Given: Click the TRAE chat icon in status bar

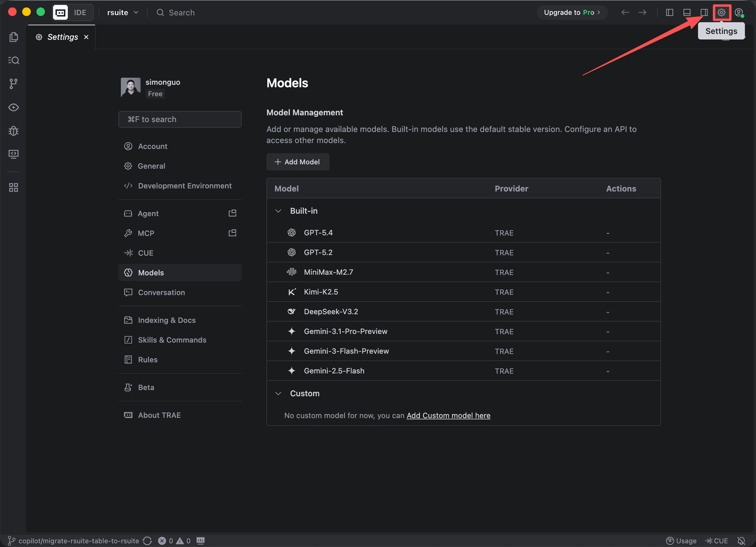Looking at the screenshot, I should pos(200,541).
